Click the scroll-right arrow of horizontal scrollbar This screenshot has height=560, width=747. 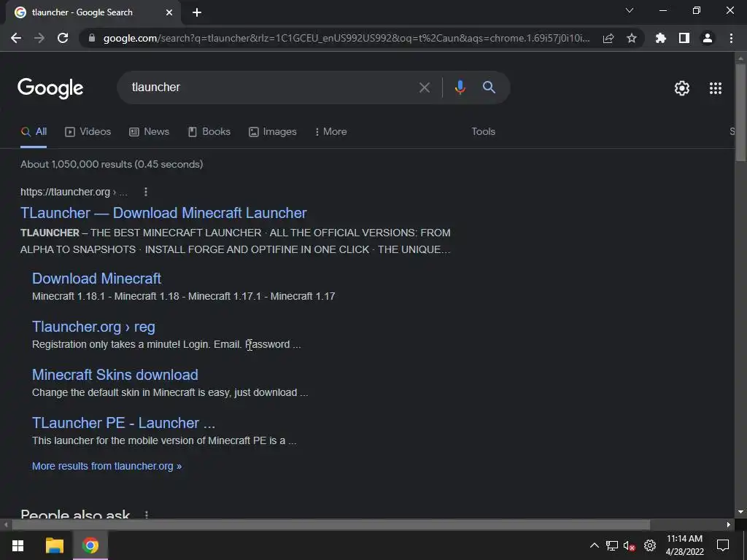tap(729, 525)
